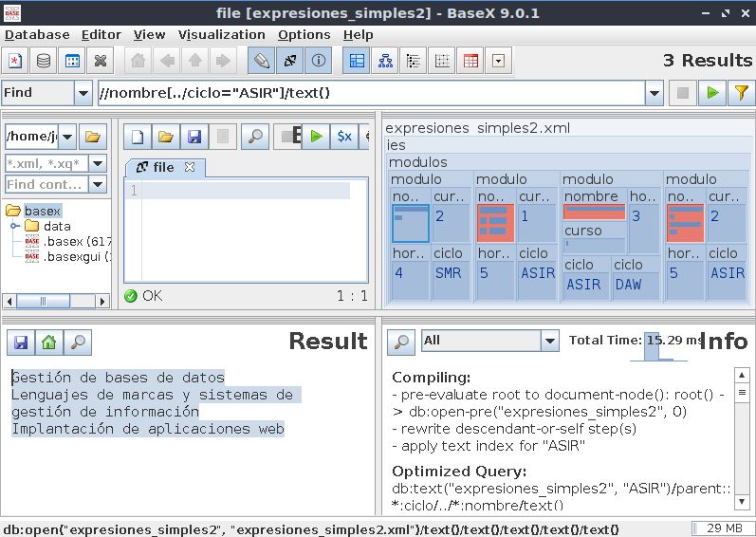756x537 pixels.
Task: Save the editor file with floppy icon
Action: pyautogui.click(x=194, y=137)
